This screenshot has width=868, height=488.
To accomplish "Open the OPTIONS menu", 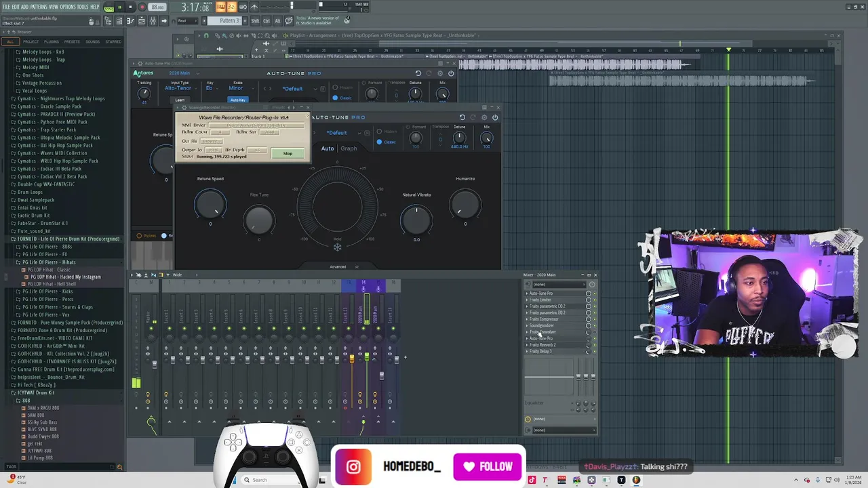I will 68,7.
